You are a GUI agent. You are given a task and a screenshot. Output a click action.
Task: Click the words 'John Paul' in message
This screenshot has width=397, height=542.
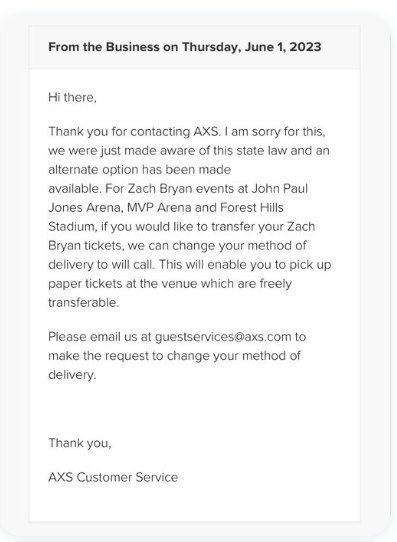(280, 189)
